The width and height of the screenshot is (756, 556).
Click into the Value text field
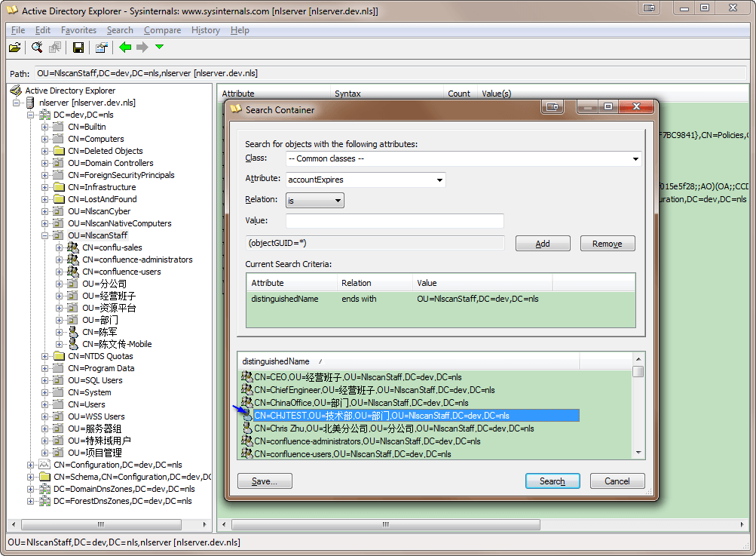pyautogui.click(x=394, y=221)
